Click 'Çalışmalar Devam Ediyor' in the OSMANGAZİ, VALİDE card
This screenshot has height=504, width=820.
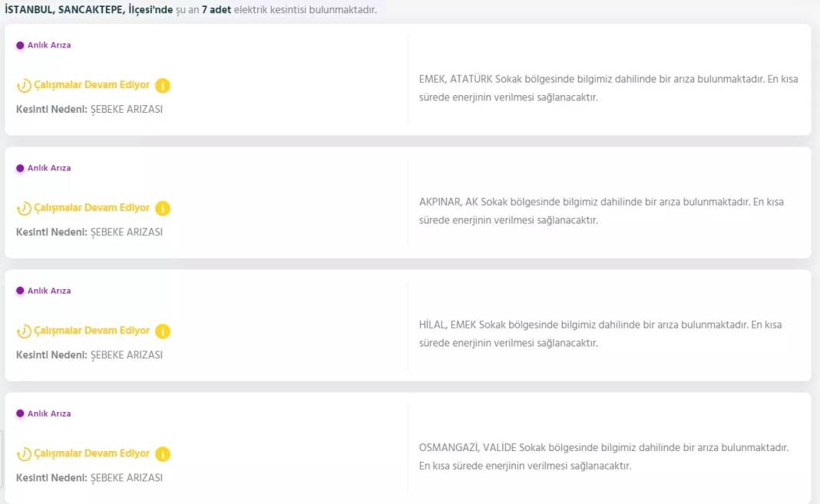click(91, 453)
